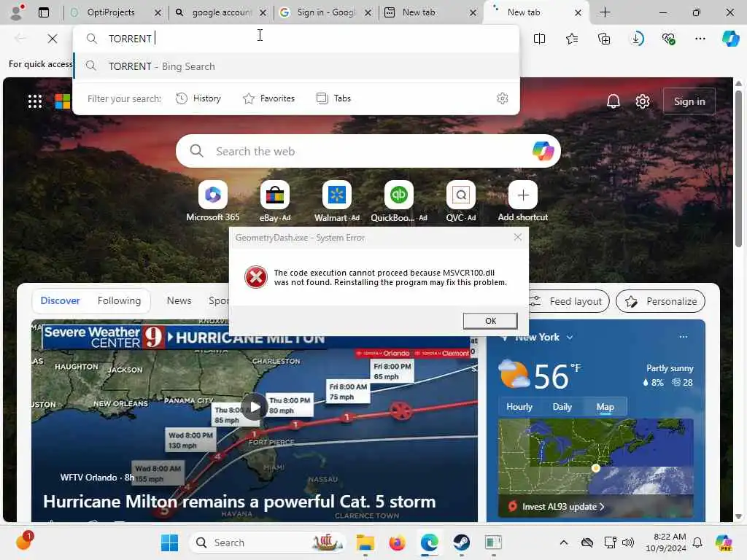
Task: Click the Personalize button
Action: [x=660, y=301]
